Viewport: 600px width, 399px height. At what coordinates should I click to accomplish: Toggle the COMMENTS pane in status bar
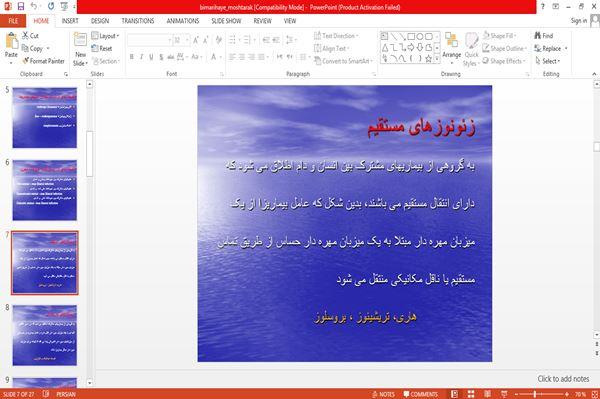[x=421, y=394]
